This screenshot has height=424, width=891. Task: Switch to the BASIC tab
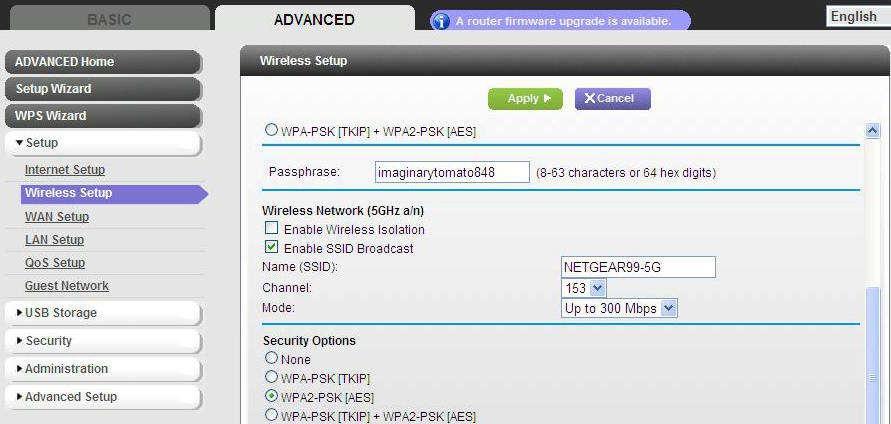tap(110, 19)
